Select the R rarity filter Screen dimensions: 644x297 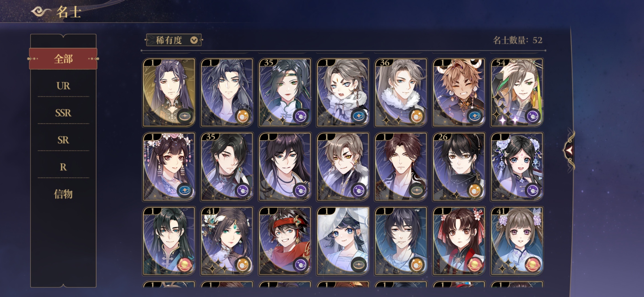coord(63,167)
